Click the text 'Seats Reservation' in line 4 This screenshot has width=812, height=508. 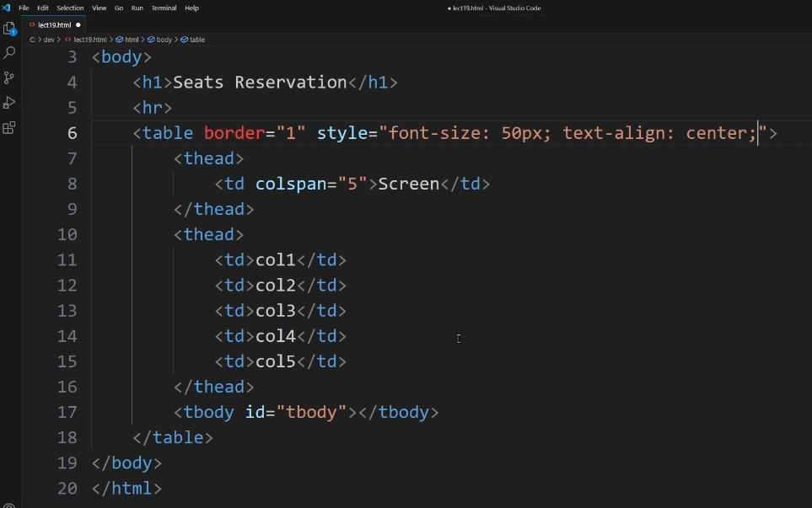click(260, 83)
